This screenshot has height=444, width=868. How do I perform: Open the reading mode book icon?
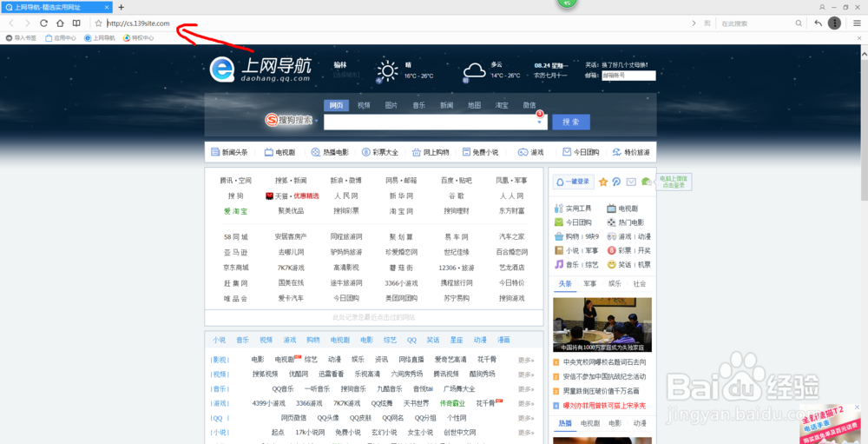tap(76, 23)
